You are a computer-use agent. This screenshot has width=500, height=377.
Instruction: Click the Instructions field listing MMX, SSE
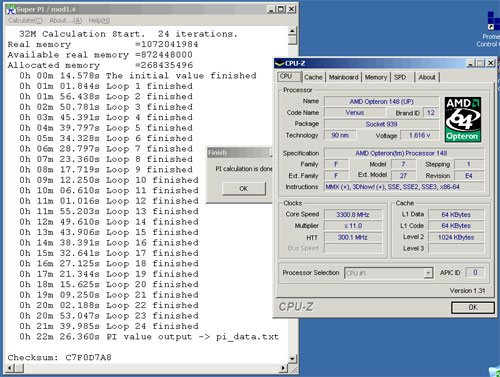404,187
